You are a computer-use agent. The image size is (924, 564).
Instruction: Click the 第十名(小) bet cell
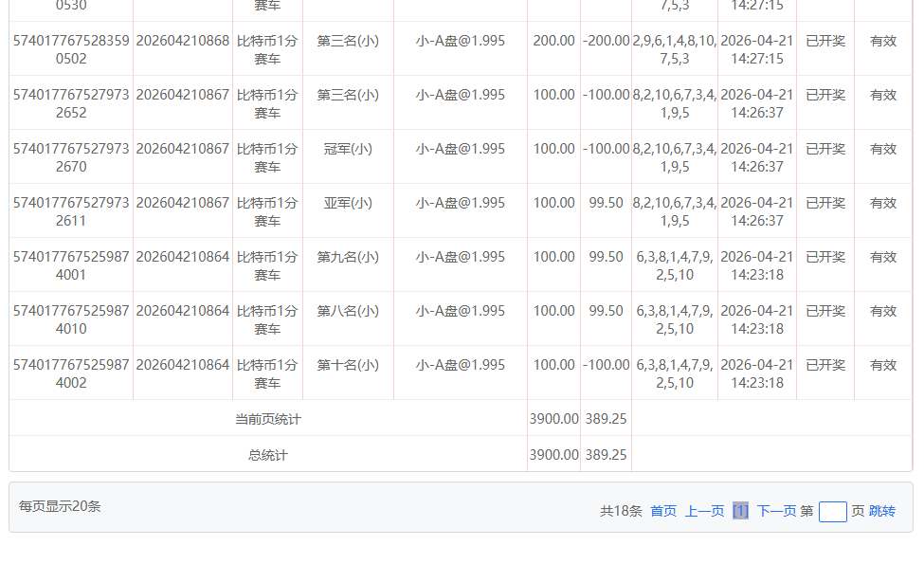[x=348, y=365]
